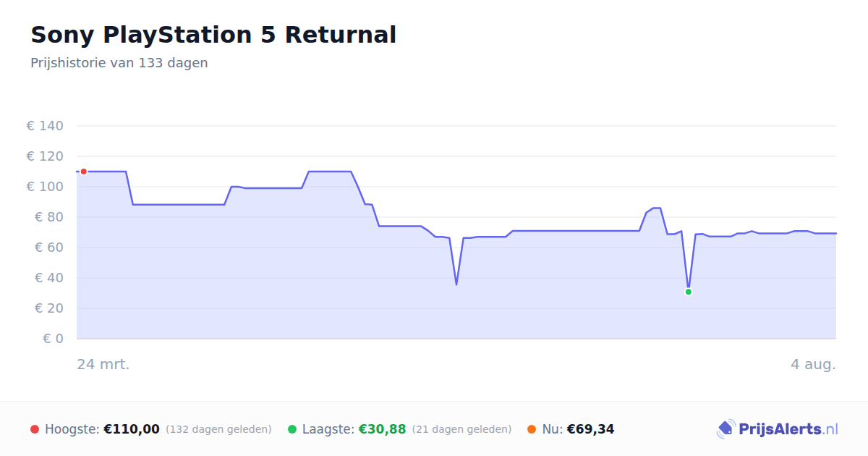Click the 132 dagen geleden note
Screen dimensions: 868x456
[x=218, y=429]
